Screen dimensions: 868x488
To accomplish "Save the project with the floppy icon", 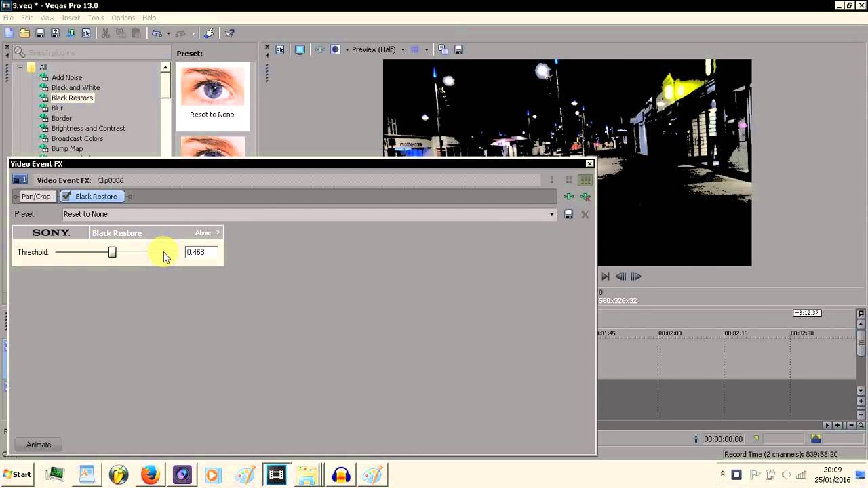I will click(x=40, y=33).
